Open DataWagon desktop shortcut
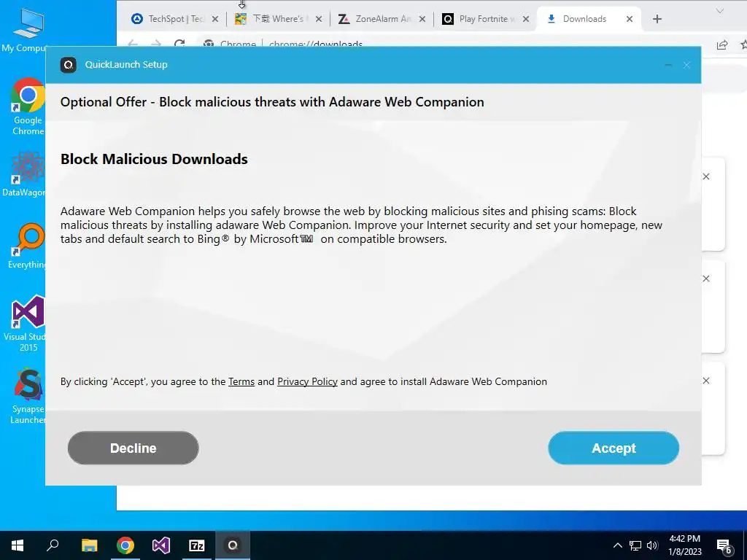The height and width of the screenshot is (560, 747). (x=25, y=174)
